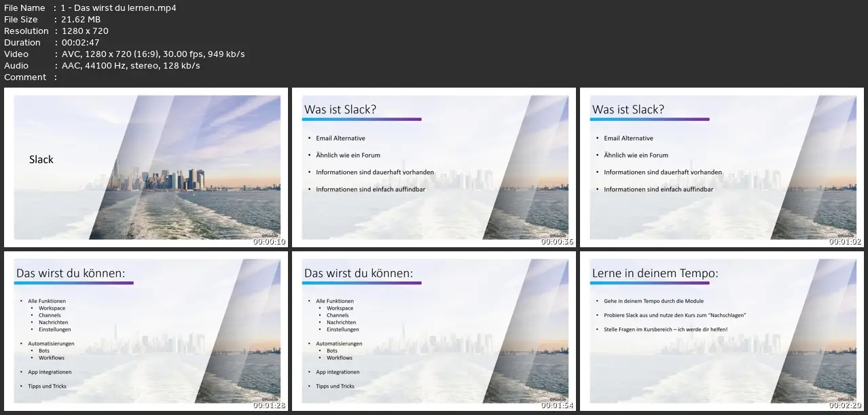Click the Slack title text in first slide
Viewport: 868px width, 415px height.
41,160
